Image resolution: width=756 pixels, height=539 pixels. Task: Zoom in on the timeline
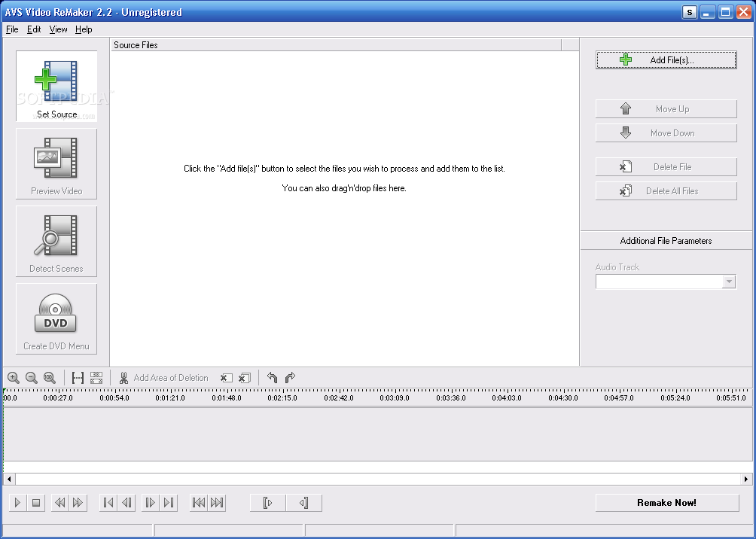pyautogui.click(x=14, y=377)
